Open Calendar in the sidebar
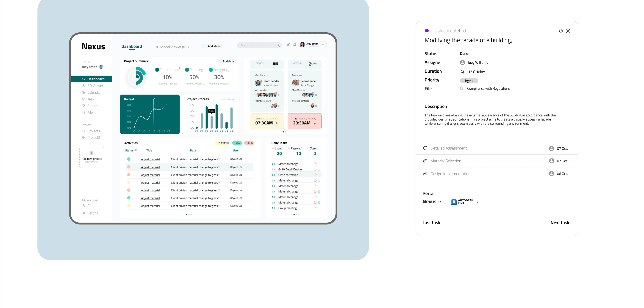 coord(94,92)
